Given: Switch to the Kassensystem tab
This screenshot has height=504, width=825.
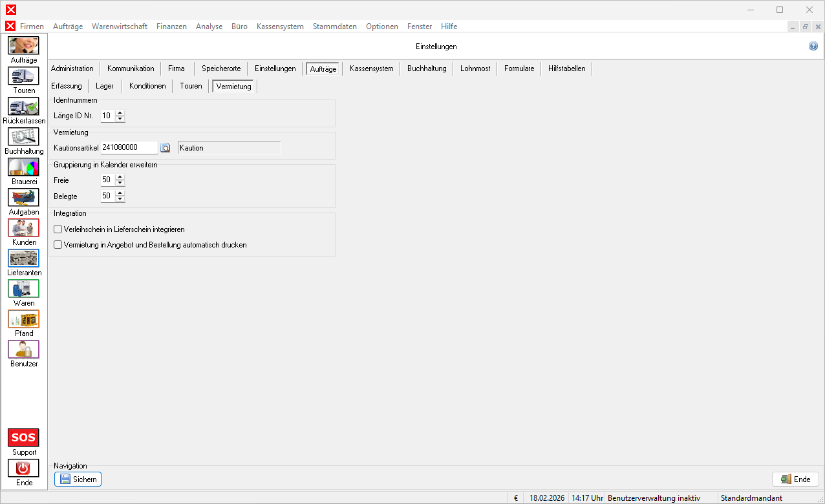Looking at the screenshot, I should click(x=371, y=68).
